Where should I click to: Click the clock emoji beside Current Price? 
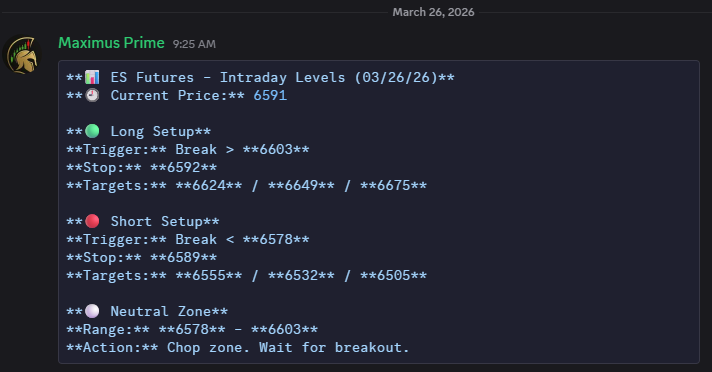point(92,95)
